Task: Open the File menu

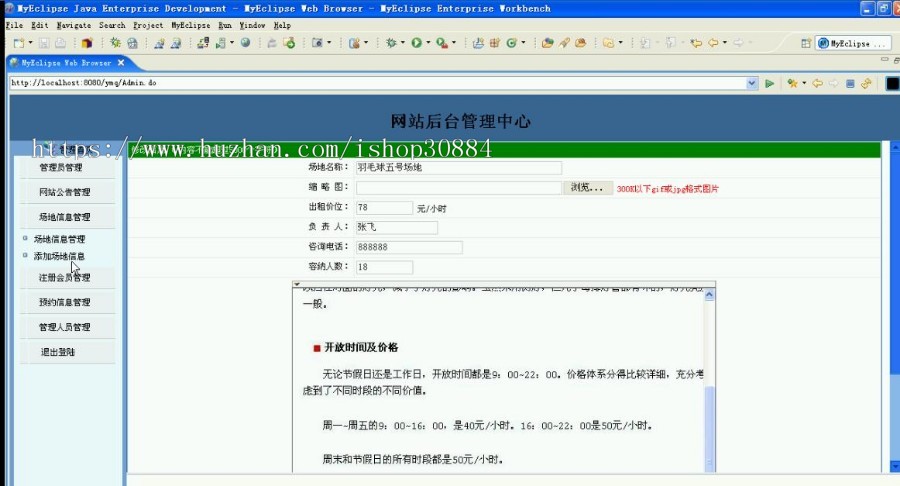Action: 14,25
